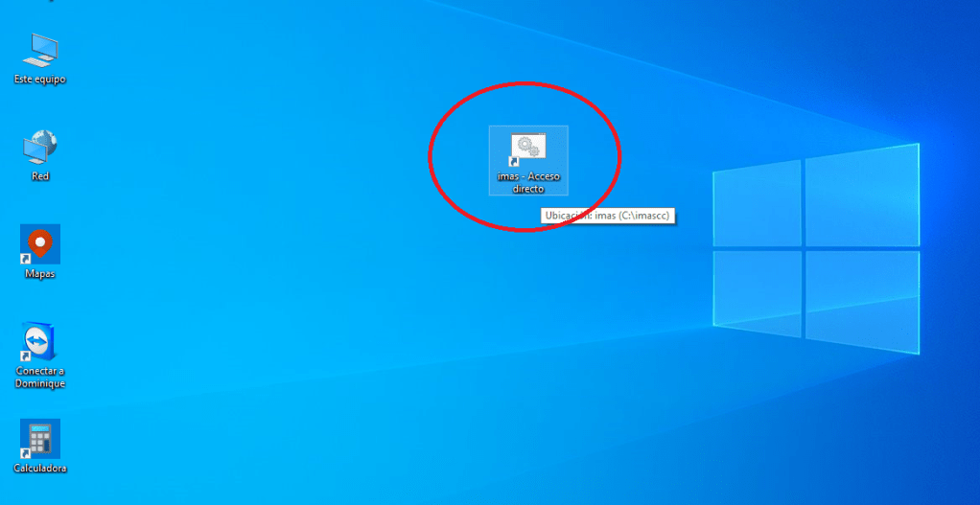
Task: Click shortcut arrow overlay on imas icon
Action: [513, 164]
